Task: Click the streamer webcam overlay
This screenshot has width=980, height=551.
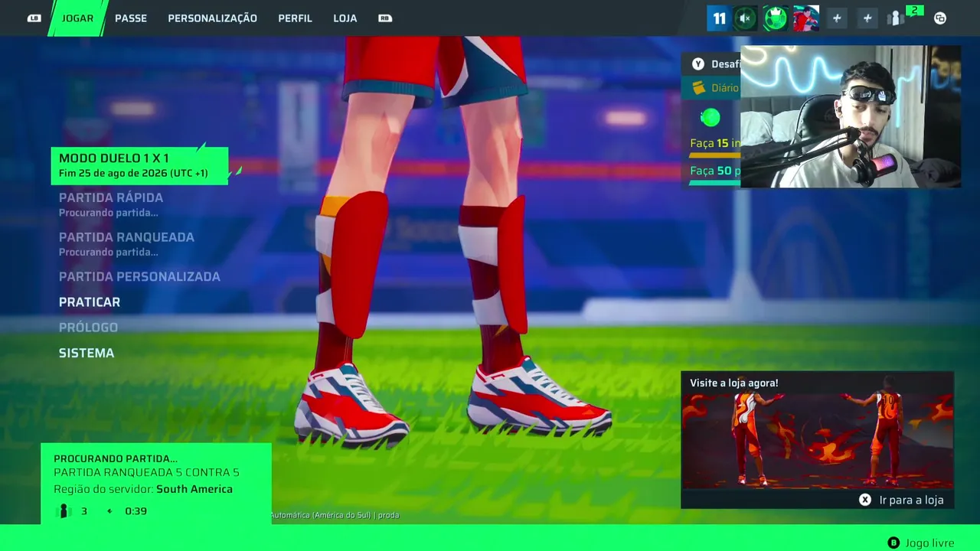Action: coord(851,116)
